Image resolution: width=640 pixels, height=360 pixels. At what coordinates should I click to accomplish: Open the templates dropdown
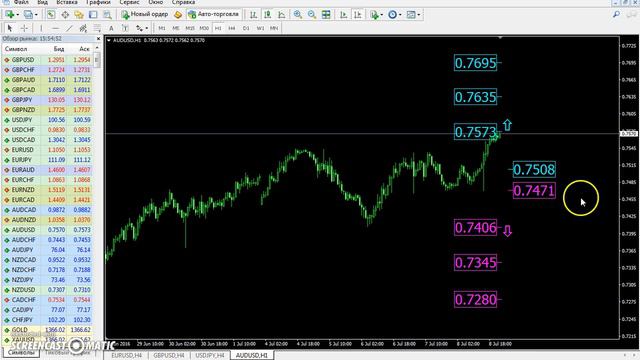[x=413, y=15]
